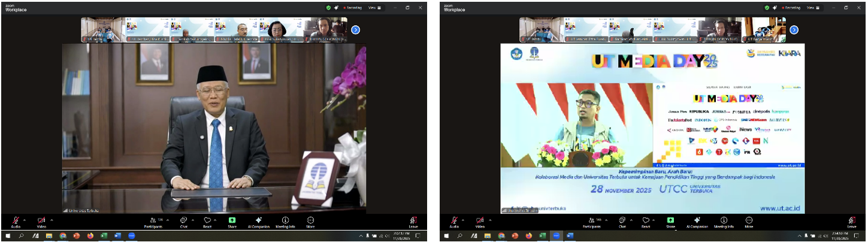Start Video in the left Zoom window
This screenshot has height=245, width=868.
(x=41, y=221)
